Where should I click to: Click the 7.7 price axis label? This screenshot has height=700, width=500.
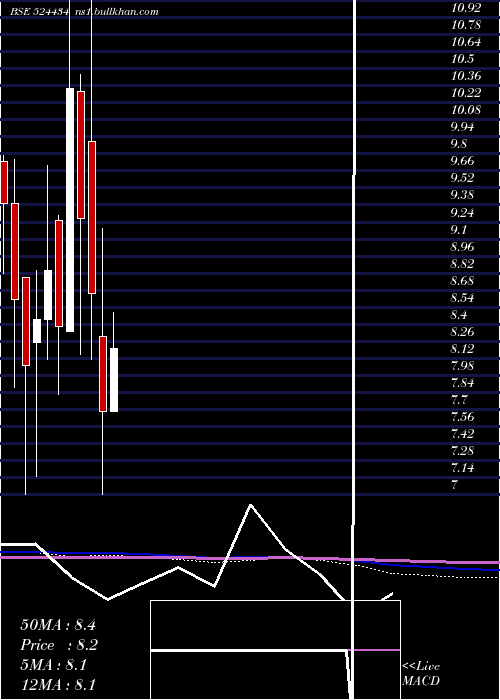459,400
